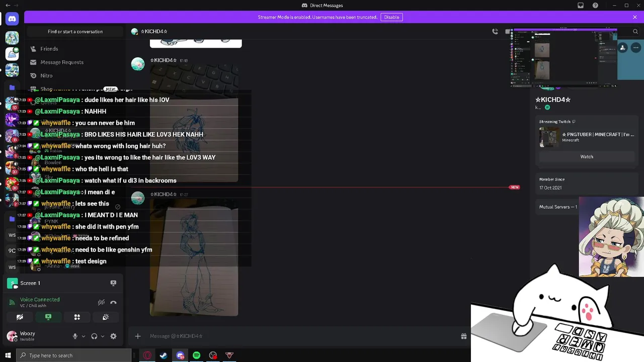Dismiss the purple Streamer Mode banner

(635, 17)
